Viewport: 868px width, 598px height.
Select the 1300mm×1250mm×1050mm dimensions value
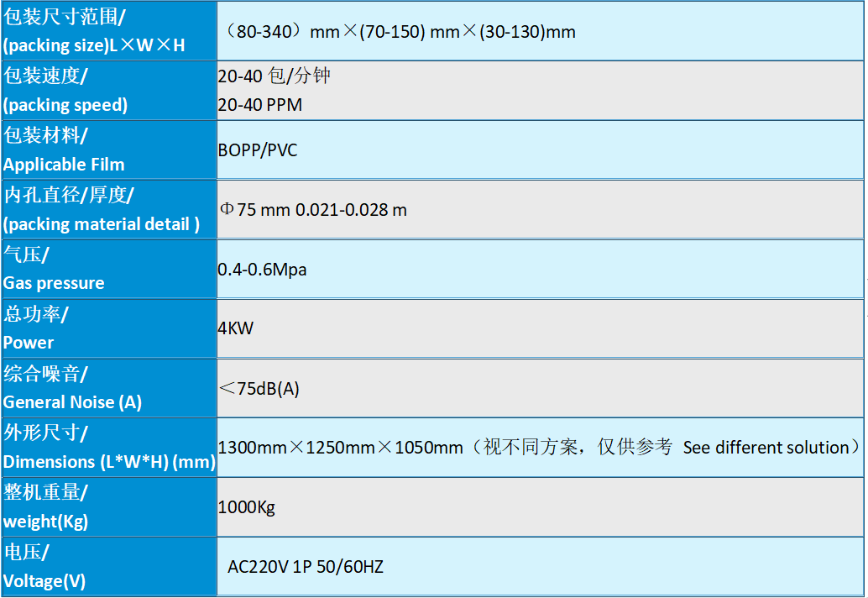(x=340, y=448)
